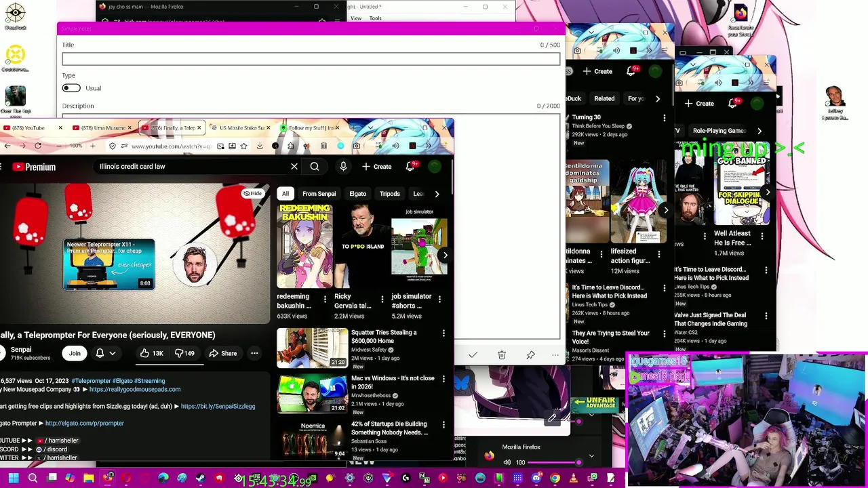Expand Mozilla Firefox entry in volume mixer
The image size is (868, 488).
pyautogui.click(x=591, y=456)
